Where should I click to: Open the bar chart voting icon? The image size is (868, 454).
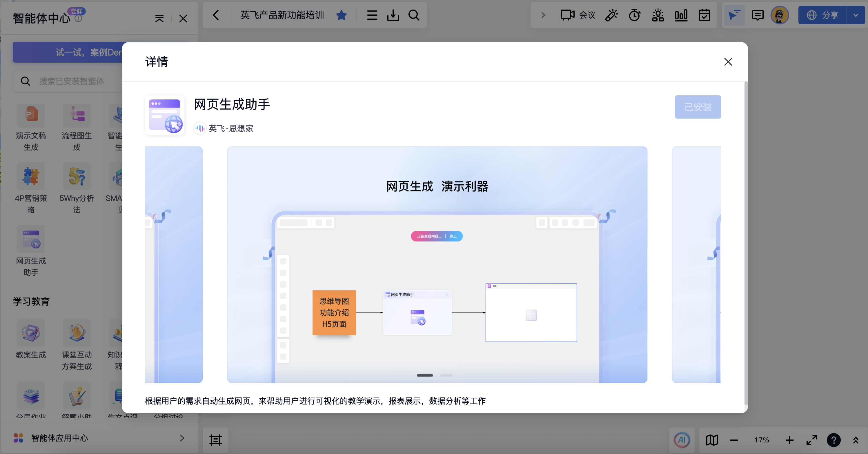coord(681,15)
